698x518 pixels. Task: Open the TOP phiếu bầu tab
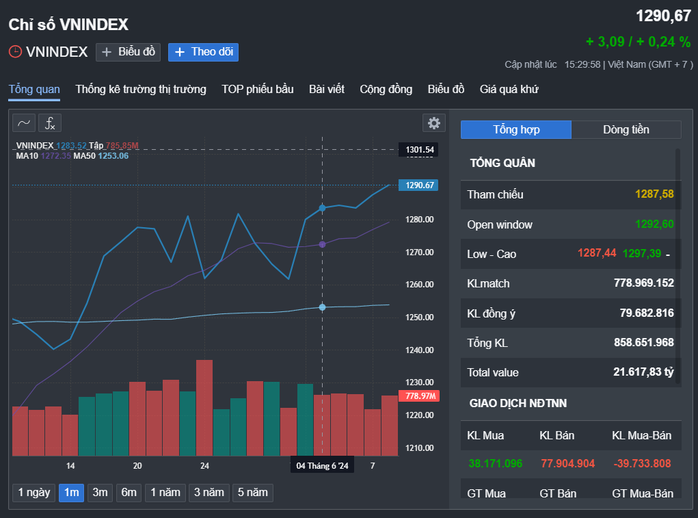click(x=257, y=89)
